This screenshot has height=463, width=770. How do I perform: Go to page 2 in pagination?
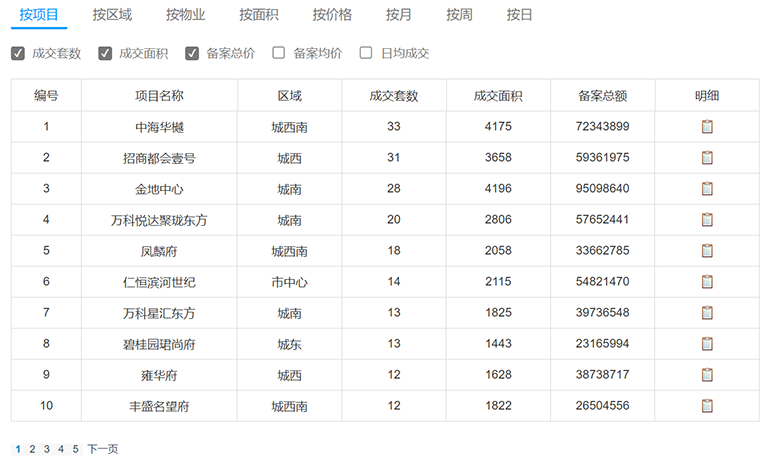click(x=32, y=449)
